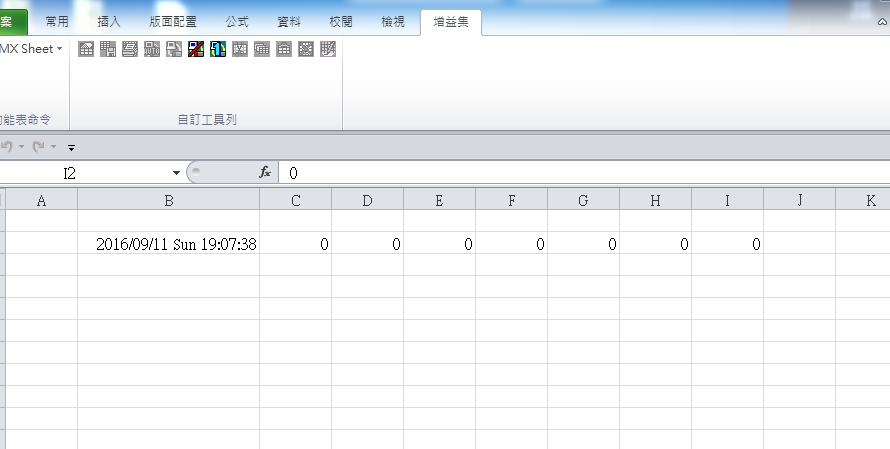Open the green File tab button
890x449 pixels.
tap(10, 21)
